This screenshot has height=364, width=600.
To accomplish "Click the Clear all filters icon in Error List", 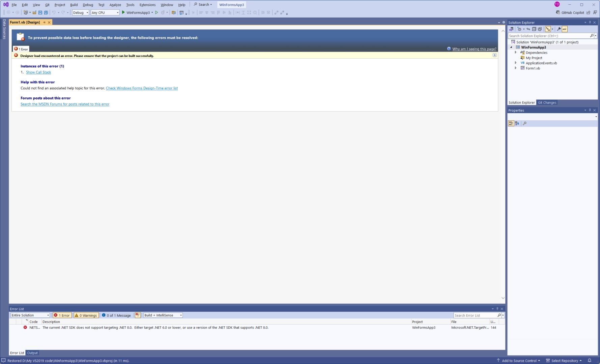I will click(138, 315).
